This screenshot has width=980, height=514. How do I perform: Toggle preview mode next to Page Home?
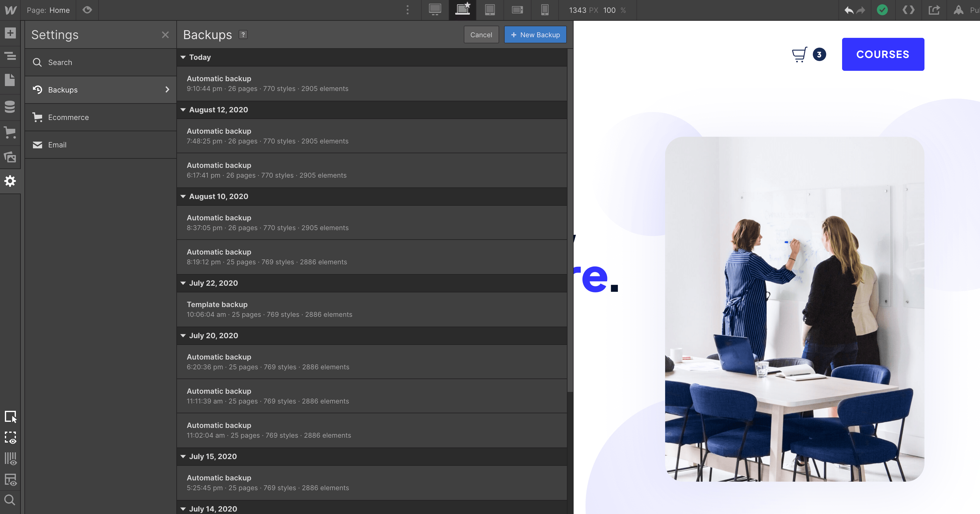[x=87, y=10]
